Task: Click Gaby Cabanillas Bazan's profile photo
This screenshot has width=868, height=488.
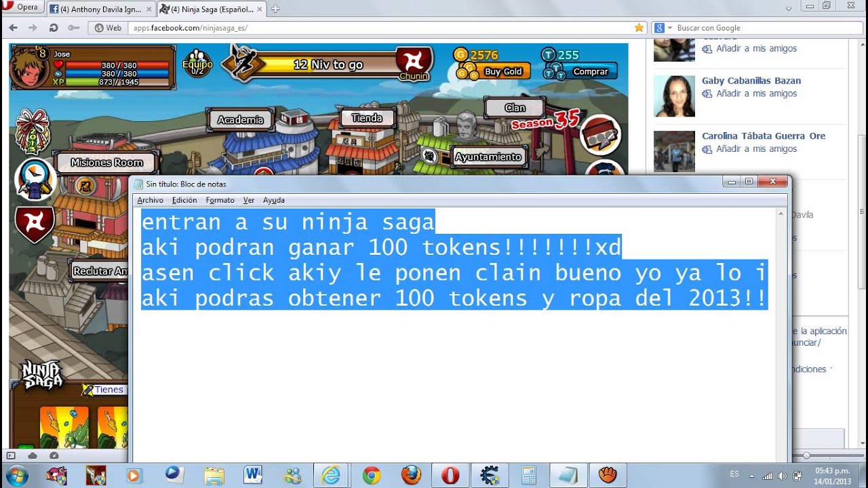Action: tap(674, 96)
